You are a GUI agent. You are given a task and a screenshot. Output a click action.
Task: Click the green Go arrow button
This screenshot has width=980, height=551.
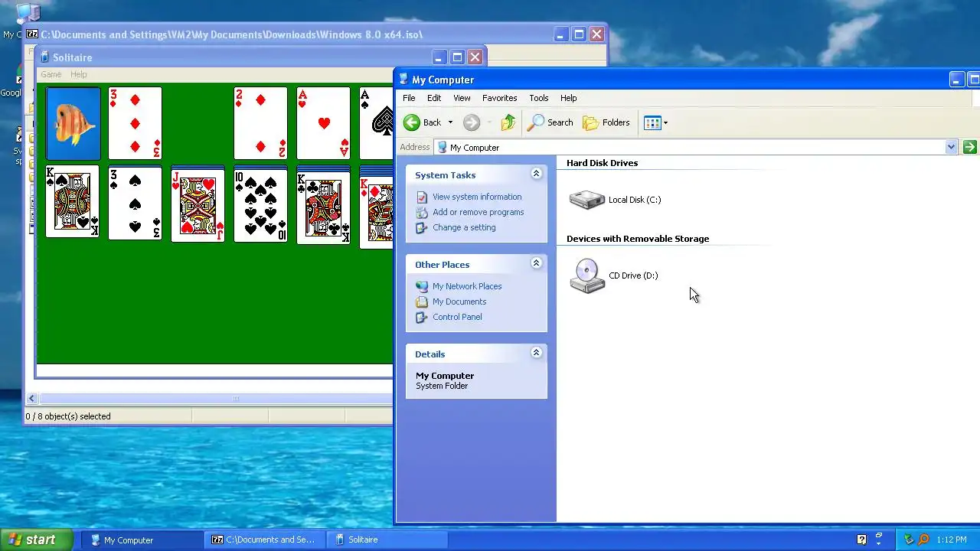click(969, 147)
